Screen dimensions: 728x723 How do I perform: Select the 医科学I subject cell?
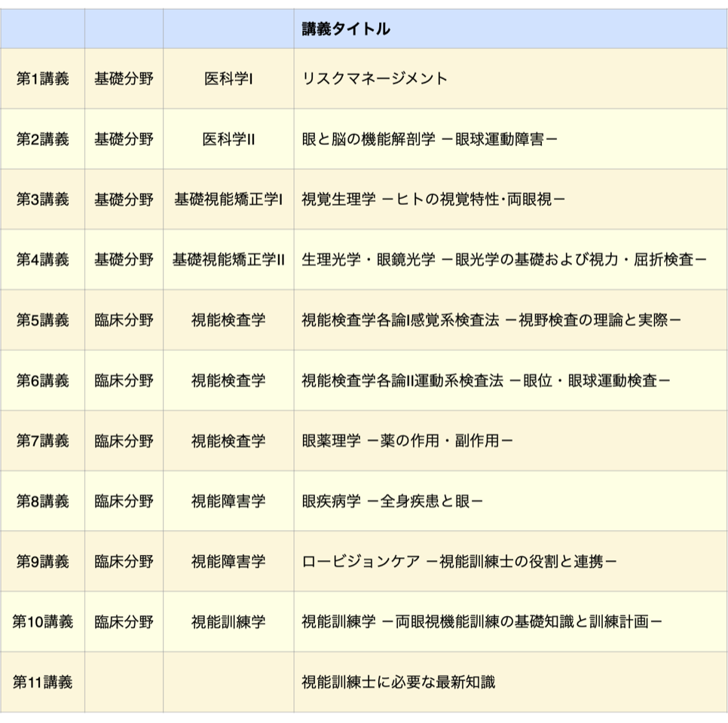click(228, 79)
